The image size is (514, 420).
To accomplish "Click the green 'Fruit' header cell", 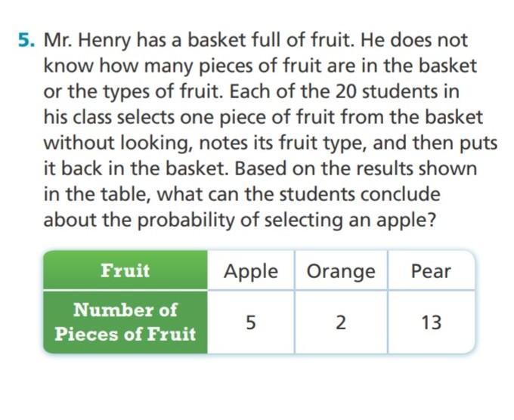I will coord(125,270).
